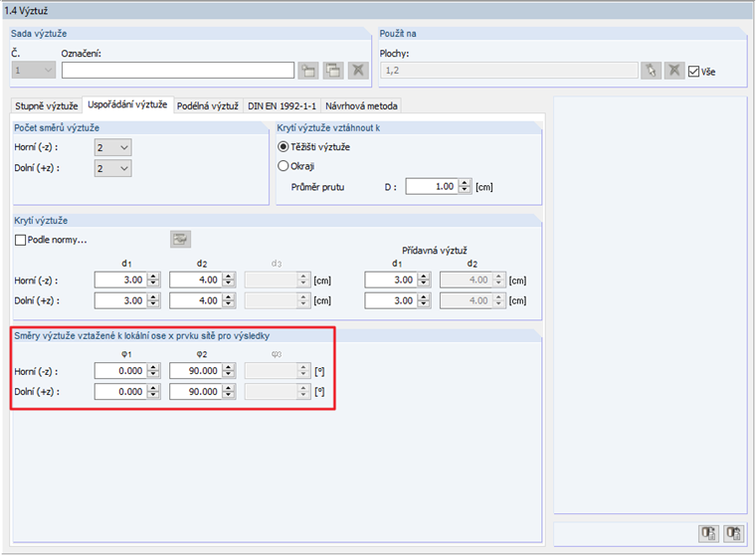Click Přídavná výztuž Horní d1 value field
The image size is (756, 556).
391,279
